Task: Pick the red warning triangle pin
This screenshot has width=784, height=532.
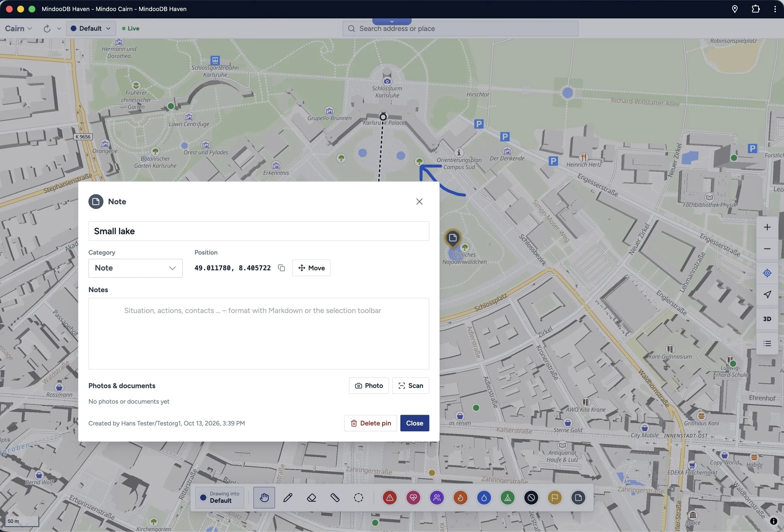Action: (390, 498)
